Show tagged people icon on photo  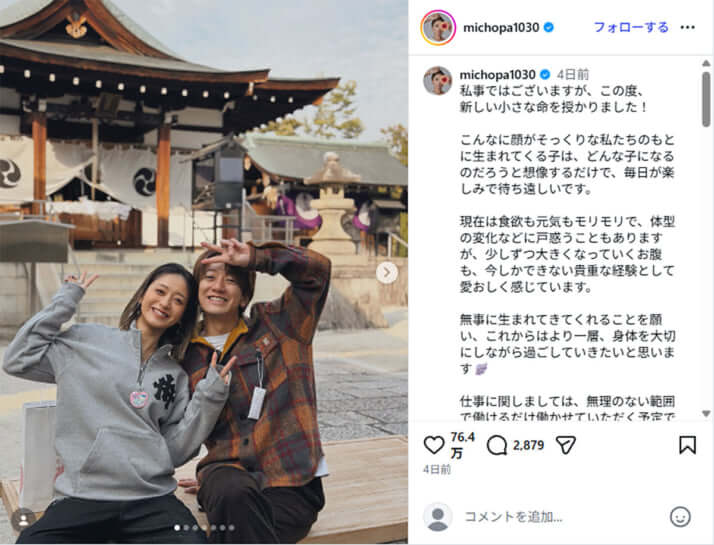point(23,520)
